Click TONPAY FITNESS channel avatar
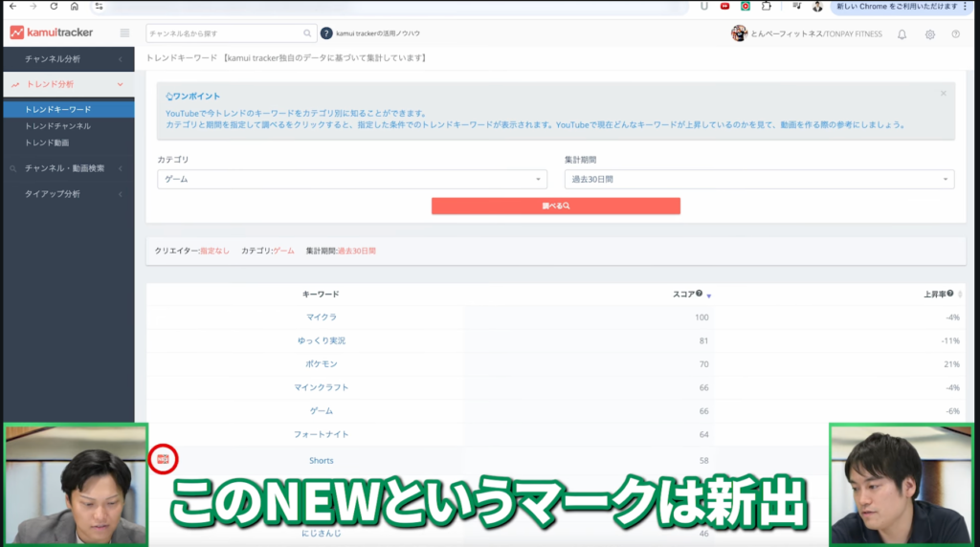The width and height of the screenshot is (980, 547). 739,33
